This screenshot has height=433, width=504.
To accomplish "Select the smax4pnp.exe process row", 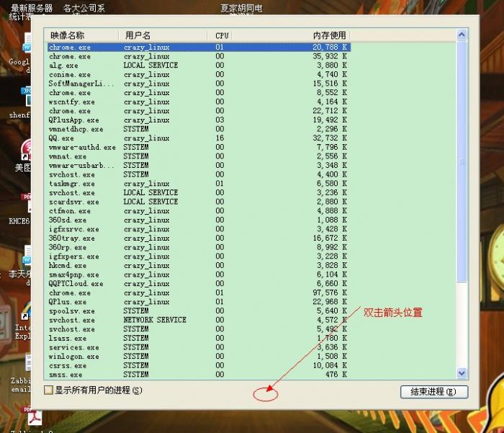I will click(199, 274).
